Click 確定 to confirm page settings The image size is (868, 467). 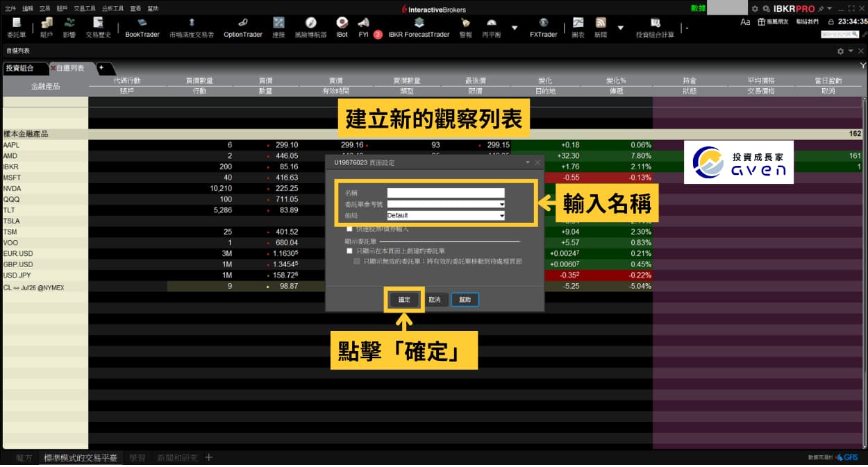[404, 300]
